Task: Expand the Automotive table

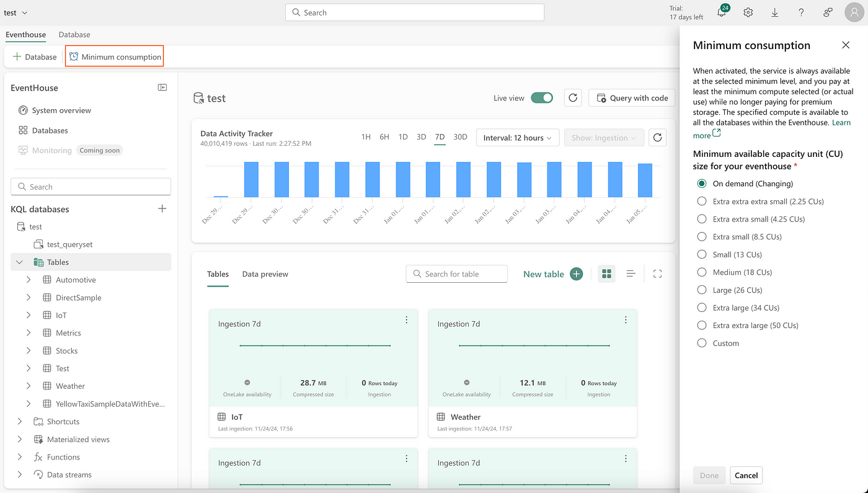Action: tap(29, 280)
